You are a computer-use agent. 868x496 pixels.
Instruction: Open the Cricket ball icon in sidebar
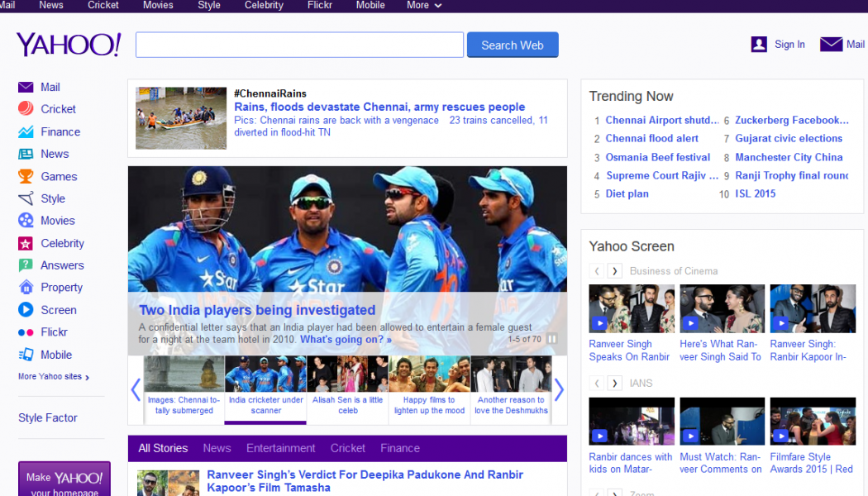point(26,108)
